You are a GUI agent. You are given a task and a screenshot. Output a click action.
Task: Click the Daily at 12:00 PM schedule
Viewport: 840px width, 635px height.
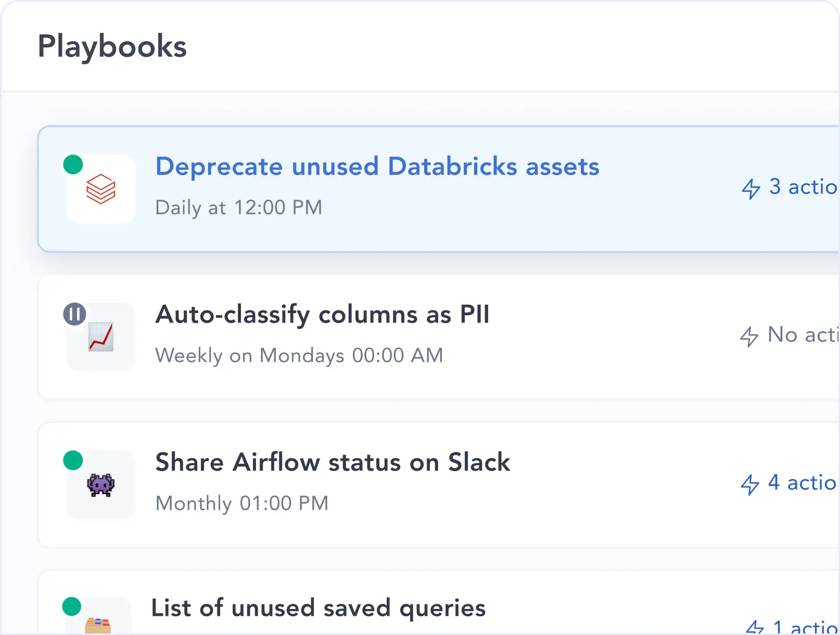click(239, 208)
